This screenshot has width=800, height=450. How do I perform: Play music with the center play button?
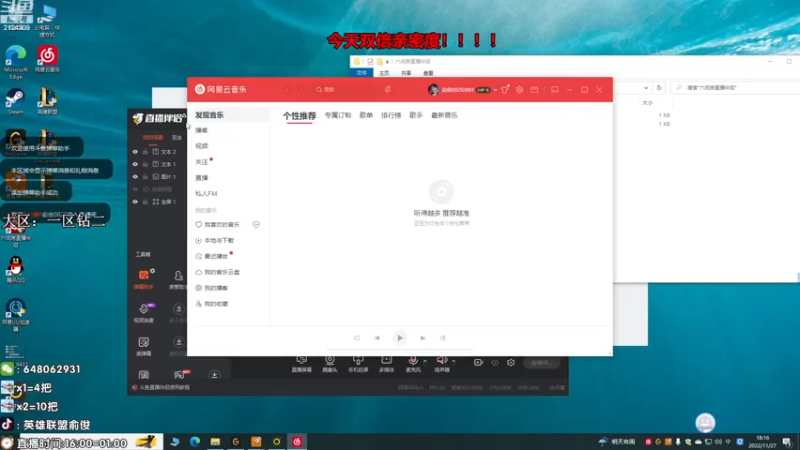coord(399,338)
